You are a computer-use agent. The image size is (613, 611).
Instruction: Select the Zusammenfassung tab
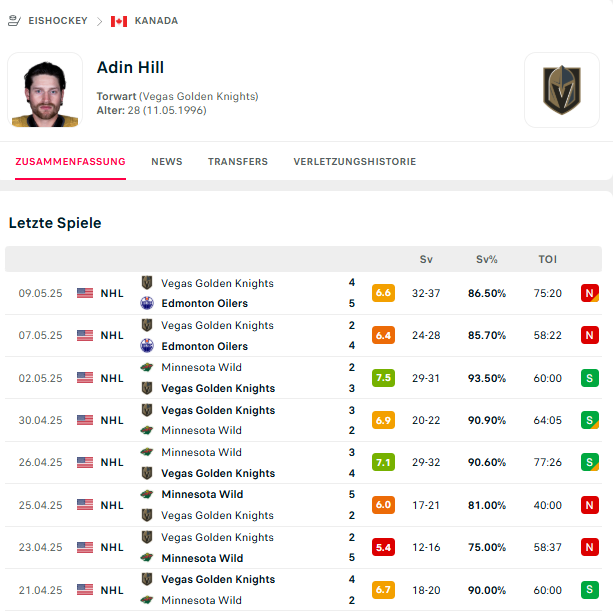[70, 162]
